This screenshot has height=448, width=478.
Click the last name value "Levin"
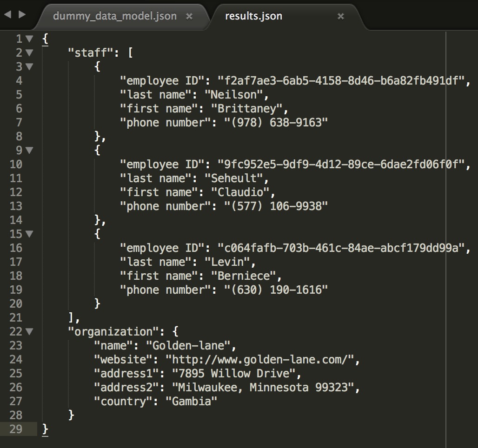click(227, 262)
